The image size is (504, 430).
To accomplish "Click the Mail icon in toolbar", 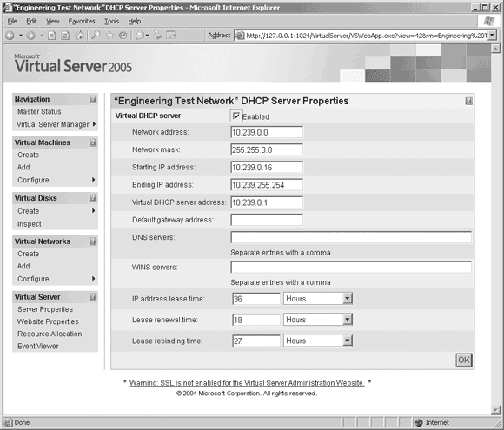I will point(140,36).
